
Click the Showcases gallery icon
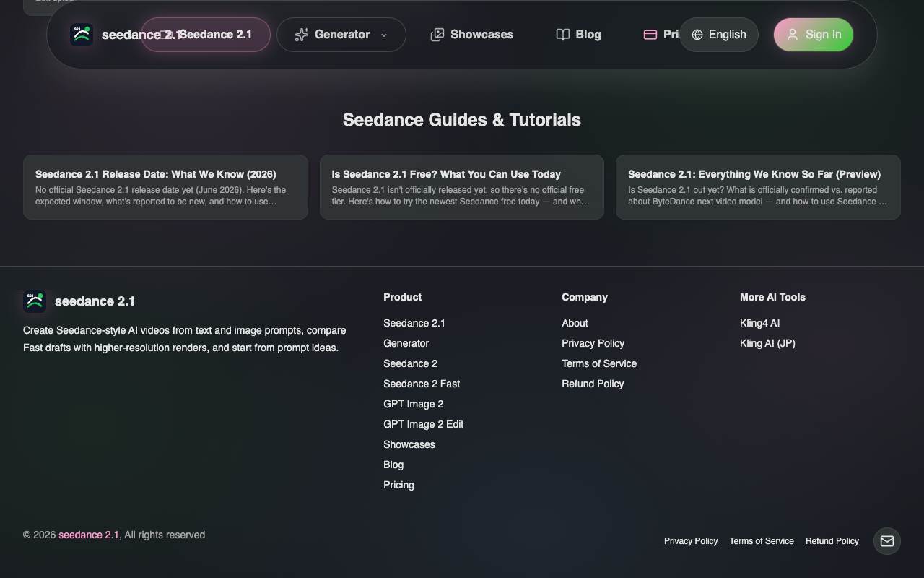(x=437, y=35)
